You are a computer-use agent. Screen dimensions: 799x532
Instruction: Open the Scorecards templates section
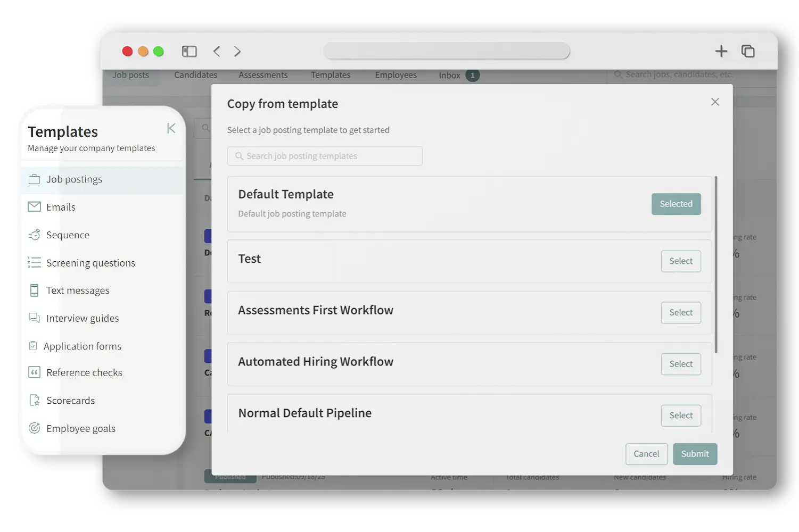point(70,400)
